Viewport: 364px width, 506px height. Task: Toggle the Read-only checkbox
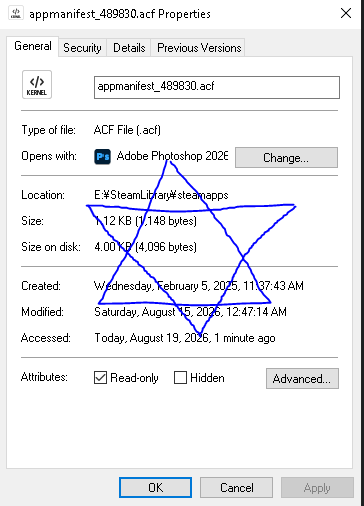pos(100,378)
